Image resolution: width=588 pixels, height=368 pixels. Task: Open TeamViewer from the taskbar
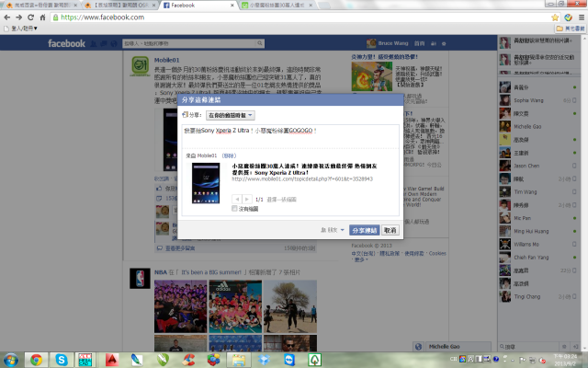click(x=289, y=360)
